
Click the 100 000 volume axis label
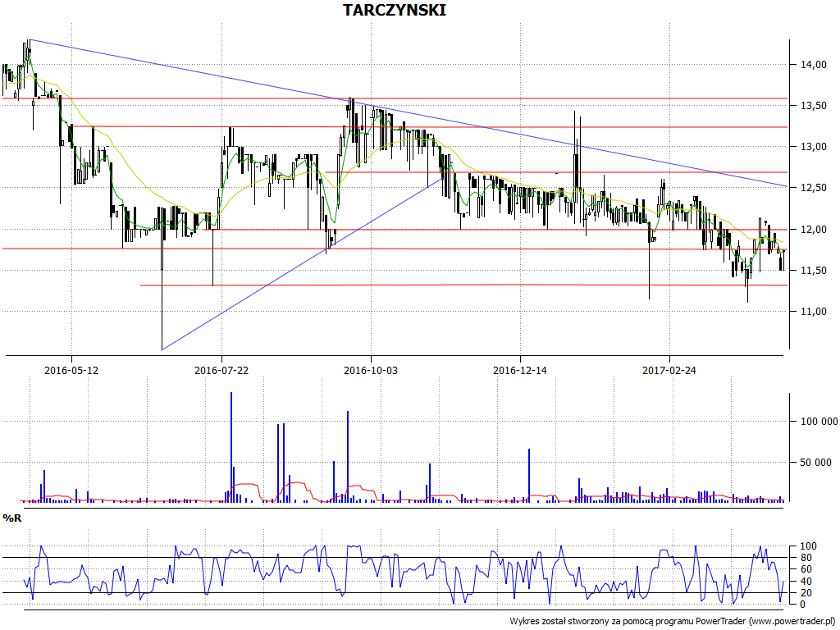coord(819,422)
